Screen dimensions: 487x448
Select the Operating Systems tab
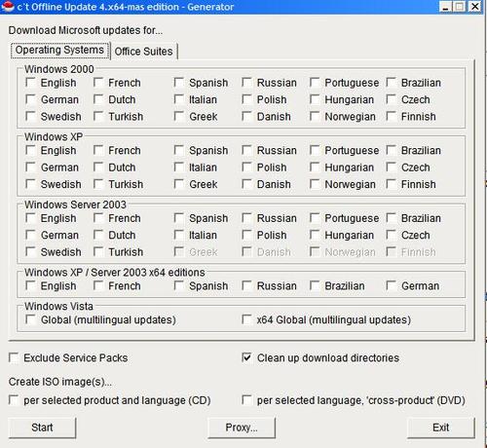(x=59, y=50)
